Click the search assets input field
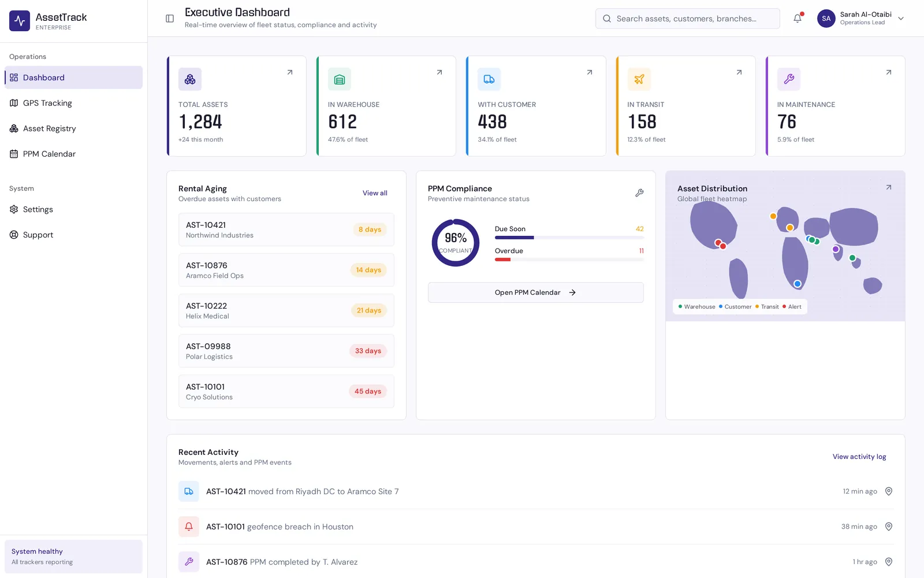The width and height of the screenshot is (924, 578). coord(687,18)
